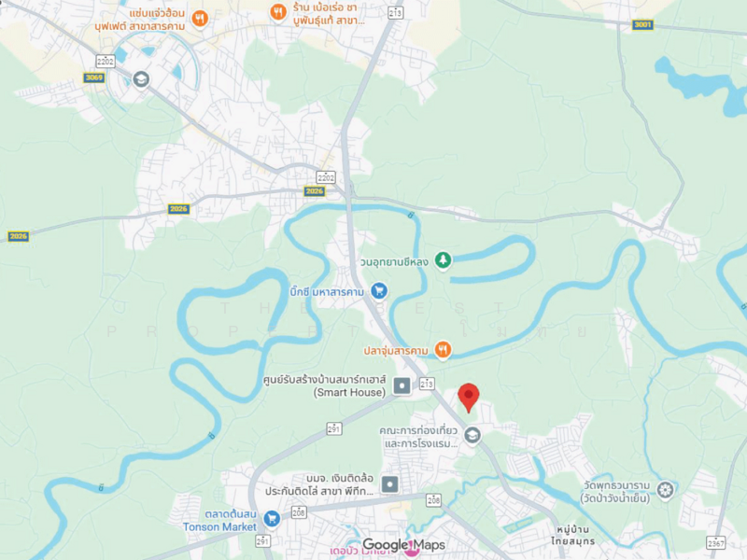
Task: Open the ร้าน เบ้อเร่อ ชา restaurant icon
Action: [x=278, y=12]
